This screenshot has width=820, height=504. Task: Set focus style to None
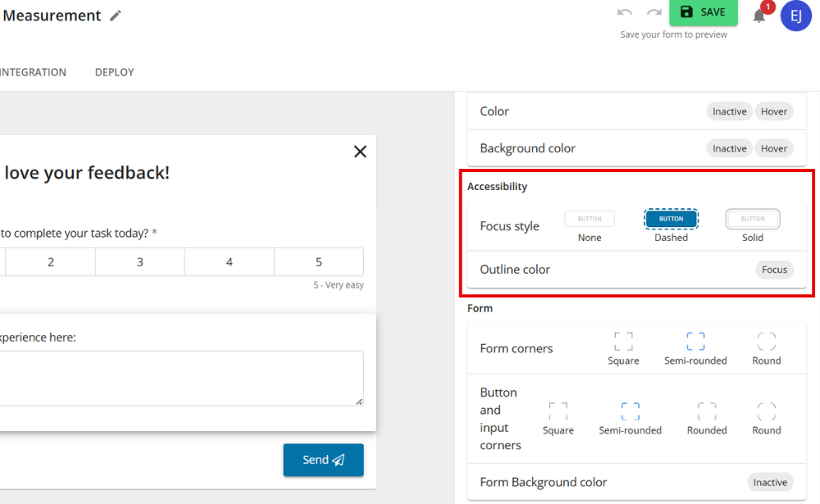[590, 219]
